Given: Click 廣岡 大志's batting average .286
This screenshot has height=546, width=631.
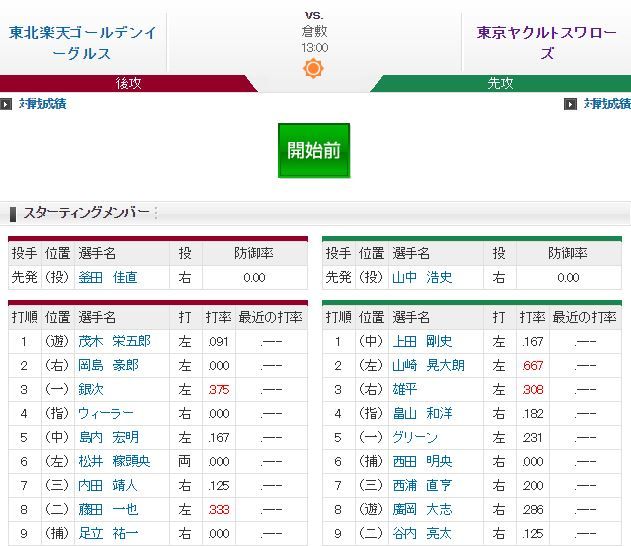Looking at the screenshot, I should [533, 510].
